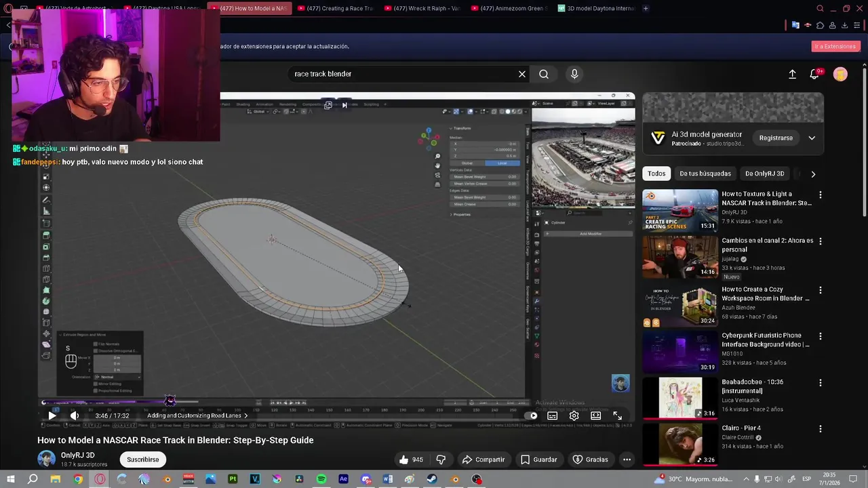
Task: Open options for 'Clairo - Pier 4' video
Action: (x=821, y=429)
